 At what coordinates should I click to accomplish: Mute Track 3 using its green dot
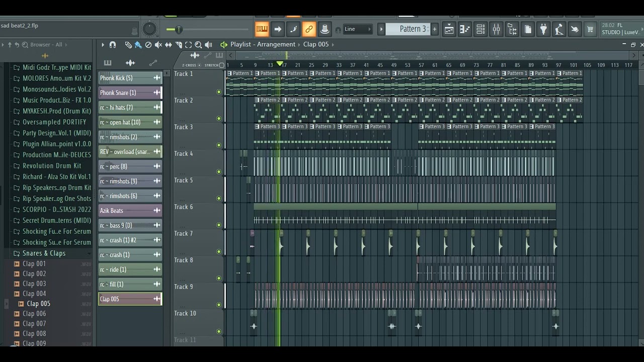click(x=219, y=145)
